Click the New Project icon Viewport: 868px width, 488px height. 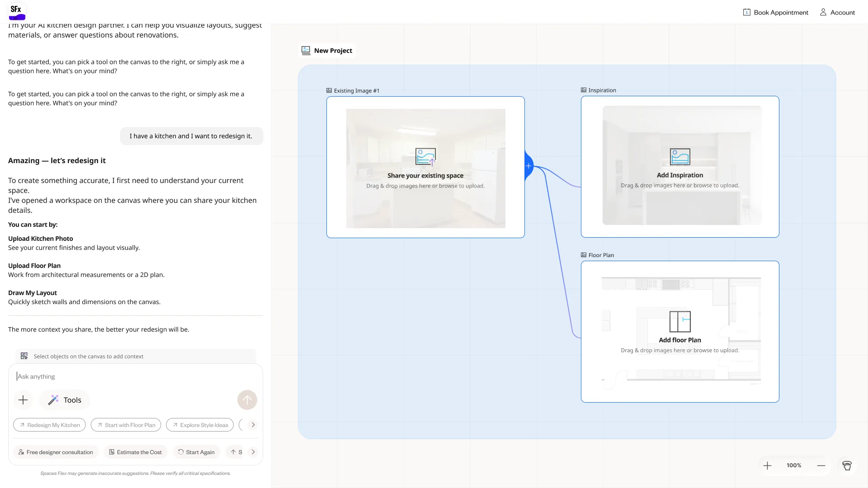tap(306, 51)
